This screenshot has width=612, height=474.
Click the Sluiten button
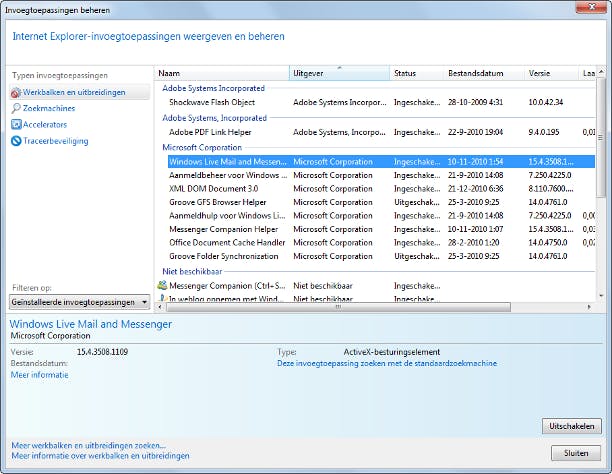click(x=576, y=453)
